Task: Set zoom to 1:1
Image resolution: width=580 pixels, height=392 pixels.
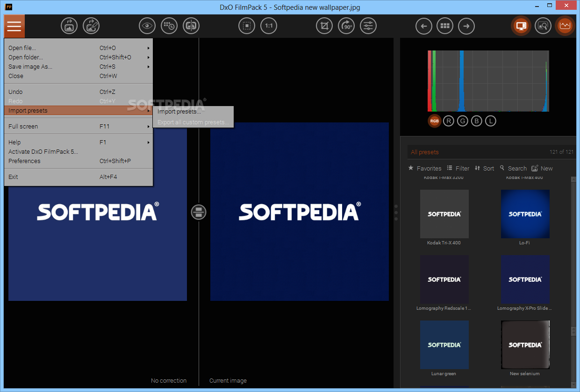Action: tap(269, 26)
